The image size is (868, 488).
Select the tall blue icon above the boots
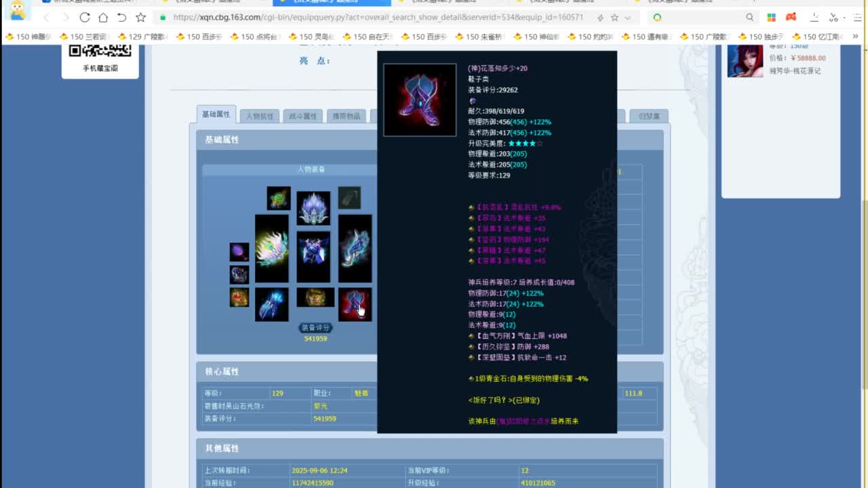pos(355,249)
